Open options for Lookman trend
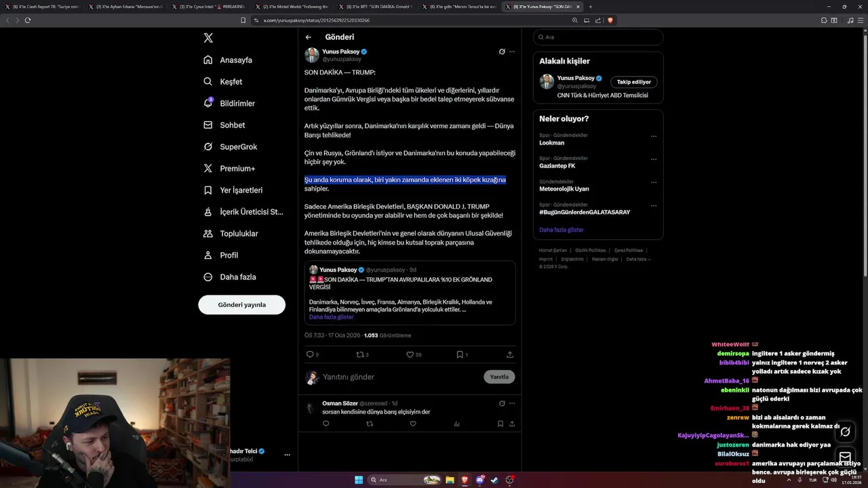The image size is (868, 488). pos(654,136)
